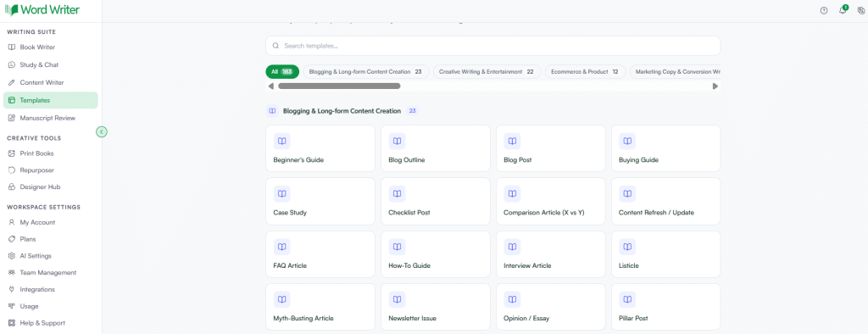Click the Blogging section header book icon
Screen dimensions: 868x334
click(x=272, y=111)
